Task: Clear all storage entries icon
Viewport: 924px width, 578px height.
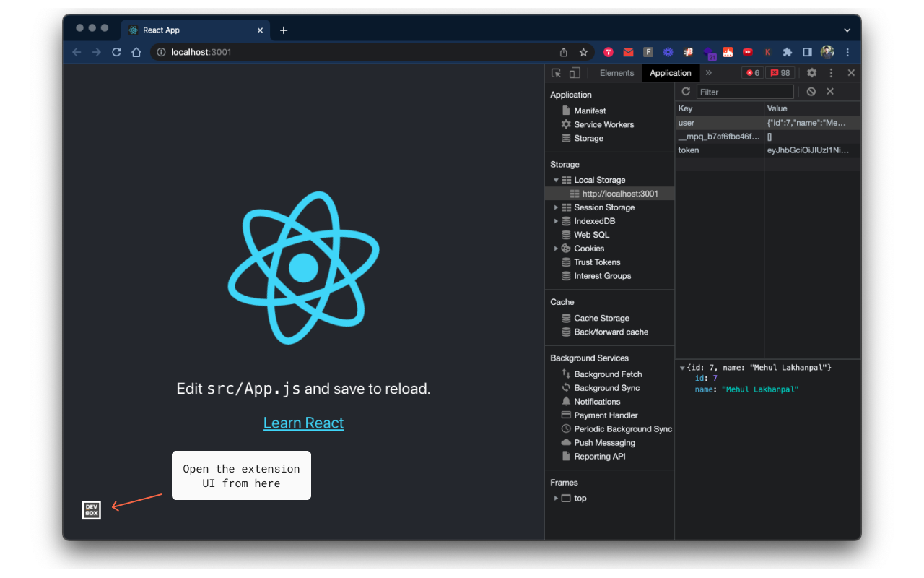Action: point(811,92)
